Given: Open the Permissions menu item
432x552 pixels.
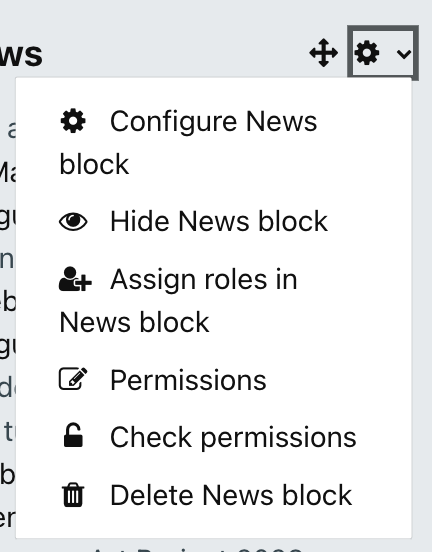Looking at the screenshot, I should pyautogui.click(x=188, y=380).
